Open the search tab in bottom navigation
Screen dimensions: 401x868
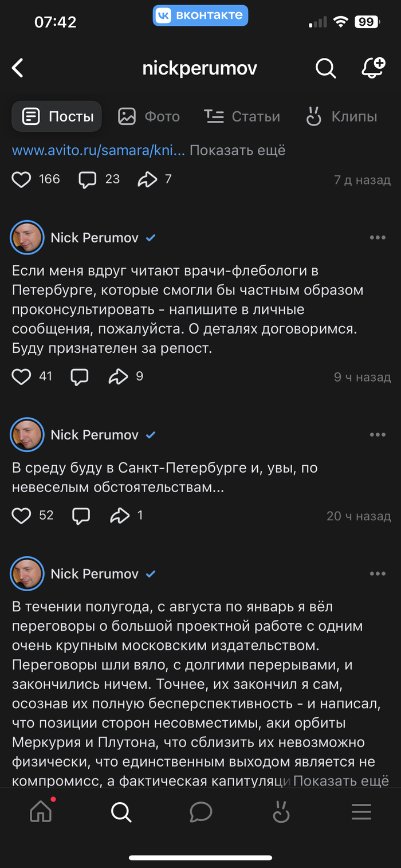click(121, 812)
